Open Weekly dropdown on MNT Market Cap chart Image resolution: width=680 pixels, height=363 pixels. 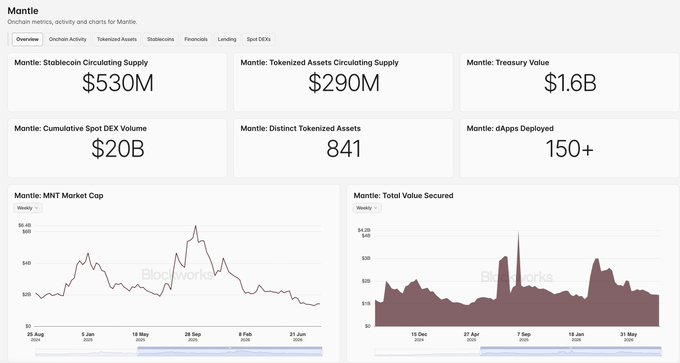pos(28,208)
